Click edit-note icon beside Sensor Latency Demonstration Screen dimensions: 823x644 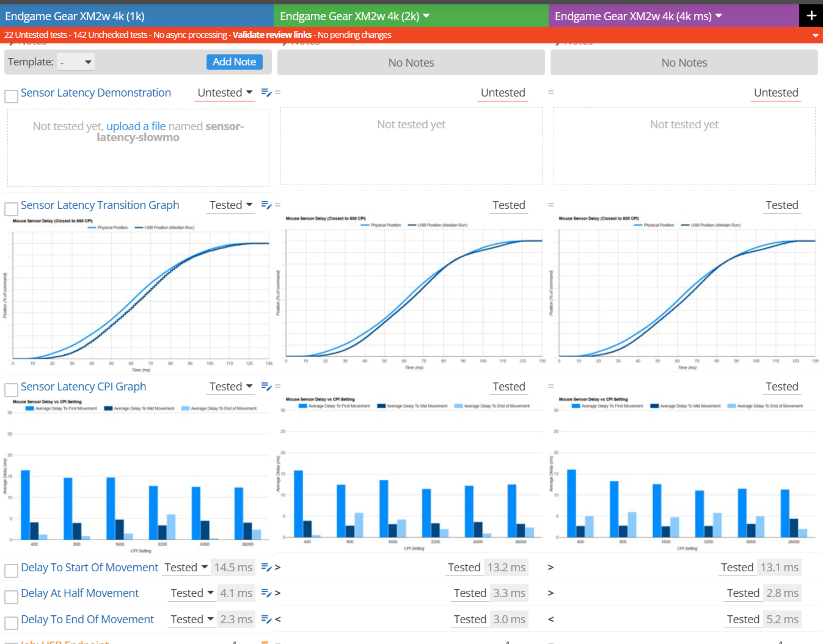pyautogui.click(x=266, y=93)
